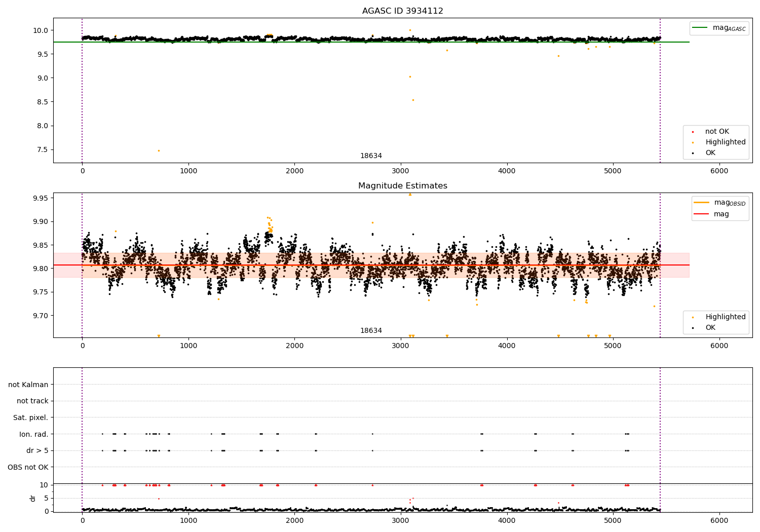Click the '18634' label in the top plot
760x532 pixels.
371,156
